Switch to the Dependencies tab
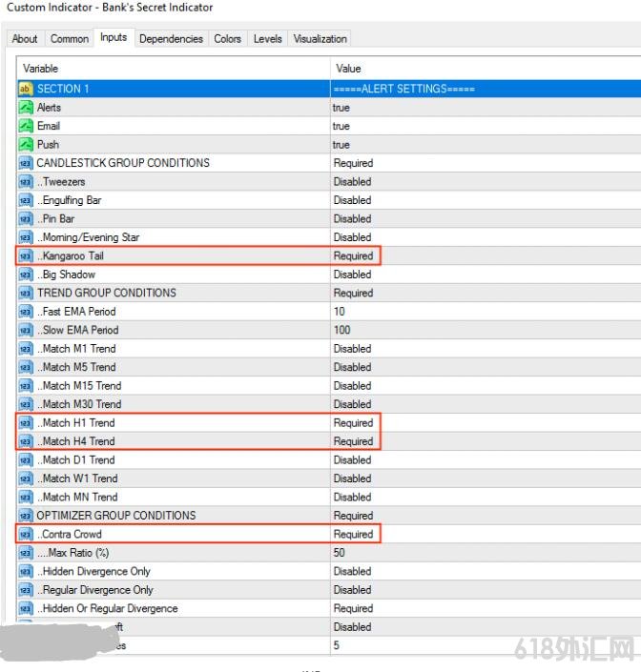 171,39
